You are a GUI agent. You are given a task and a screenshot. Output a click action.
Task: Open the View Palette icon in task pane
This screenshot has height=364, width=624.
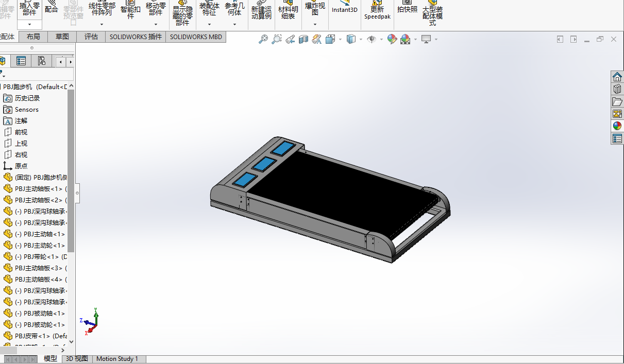click(617, 114)
